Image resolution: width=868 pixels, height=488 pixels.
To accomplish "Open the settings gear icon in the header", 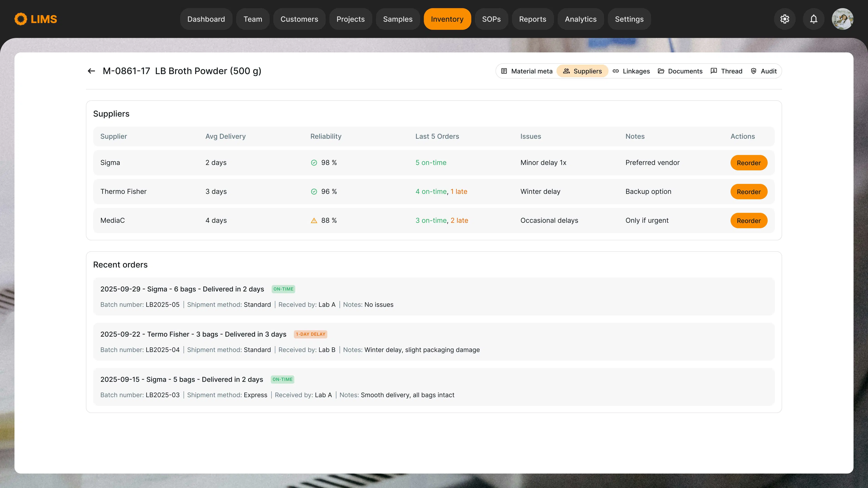I will tap(785, 19).
